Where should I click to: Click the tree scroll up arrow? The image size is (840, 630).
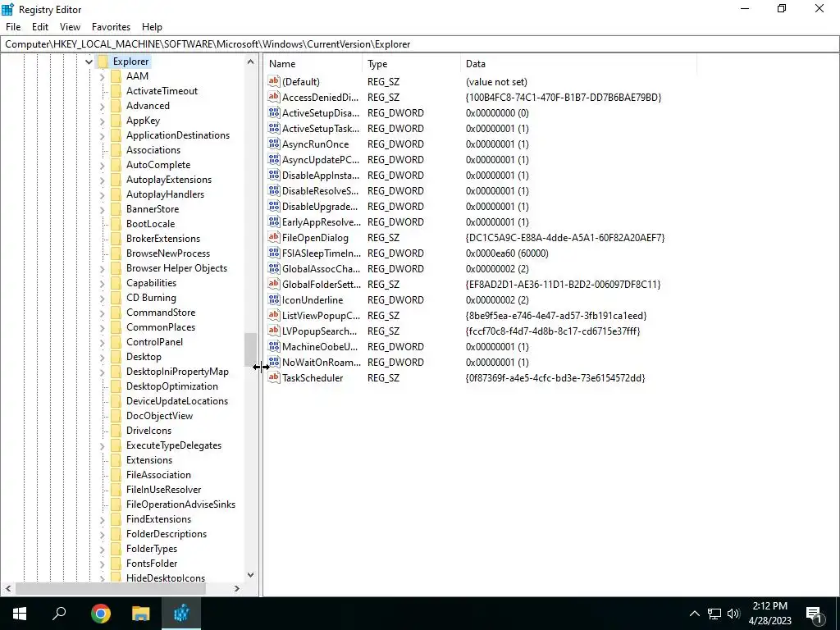click(x=250, y=62)
